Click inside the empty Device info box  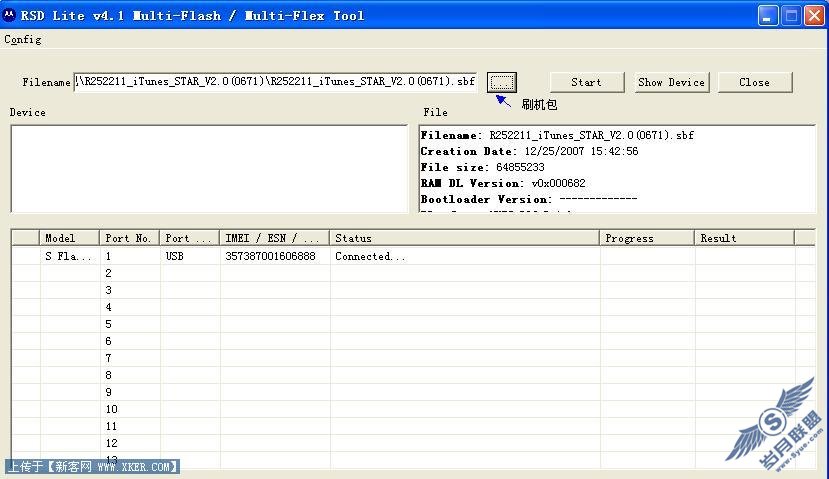pos(209,169)
